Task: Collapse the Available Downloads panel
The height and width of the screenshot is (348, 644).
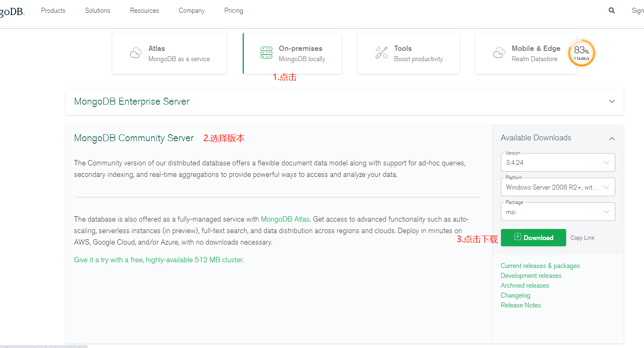Action: [612, 138]
